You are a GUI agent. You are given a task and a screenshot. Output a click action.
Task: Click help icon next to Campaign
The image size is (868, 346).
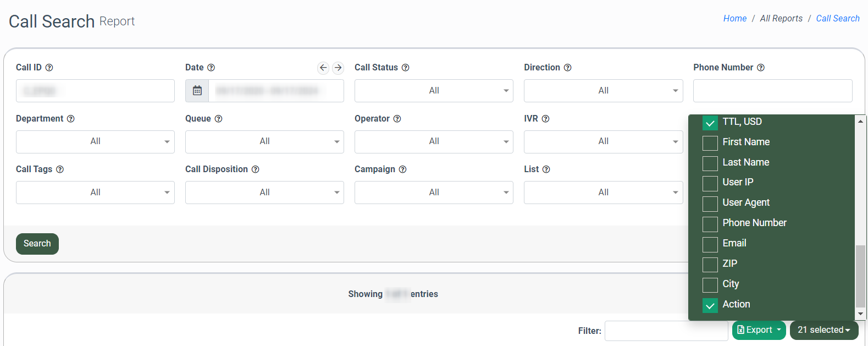pos(402,169)
